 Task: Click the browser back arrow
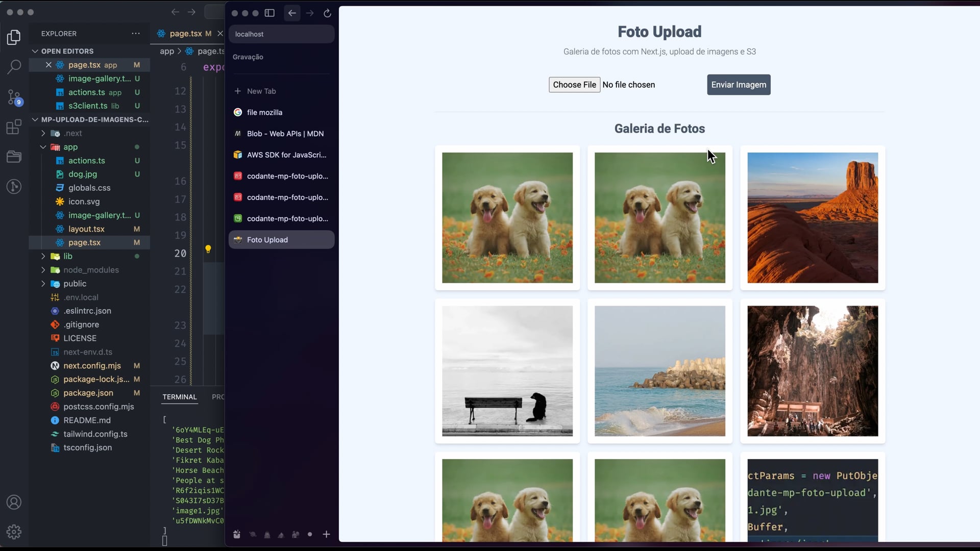coord(292,13)
